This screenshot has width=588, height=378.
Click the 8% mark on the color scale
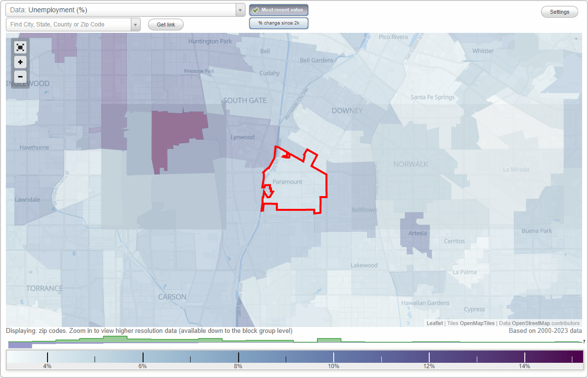tap(238, 356)
